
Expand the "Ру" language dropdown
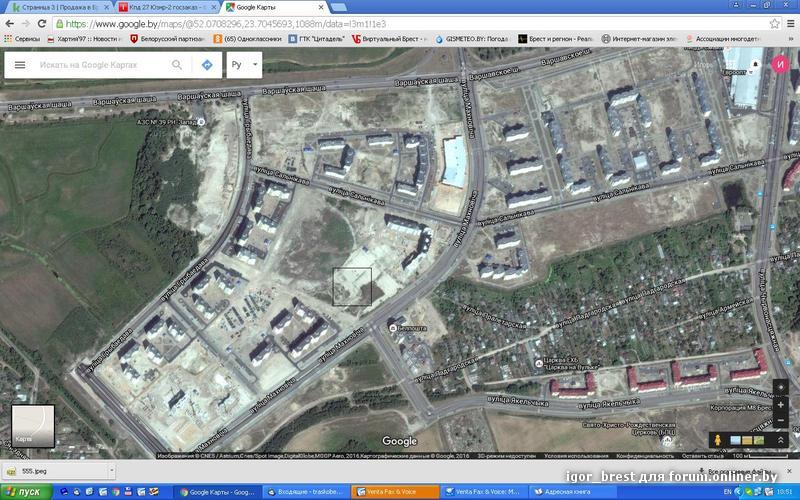(x=244, y=65)
